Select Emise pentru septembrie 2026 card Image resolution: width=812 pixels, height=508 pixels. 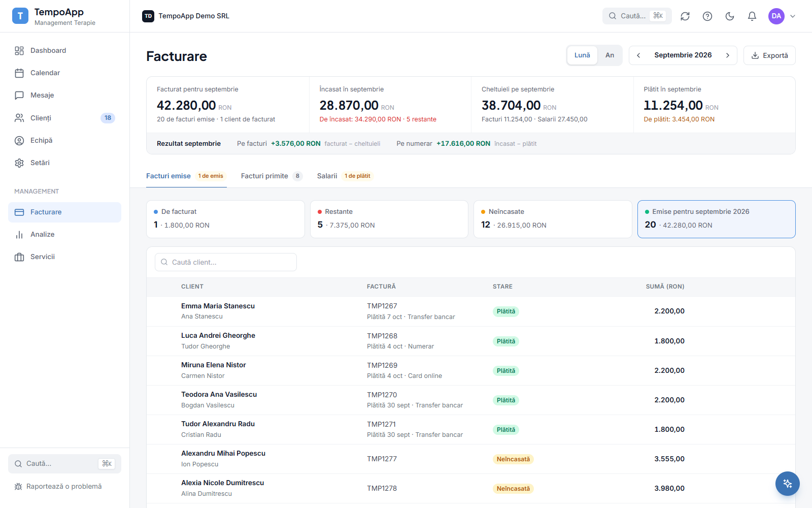(717, 219)
